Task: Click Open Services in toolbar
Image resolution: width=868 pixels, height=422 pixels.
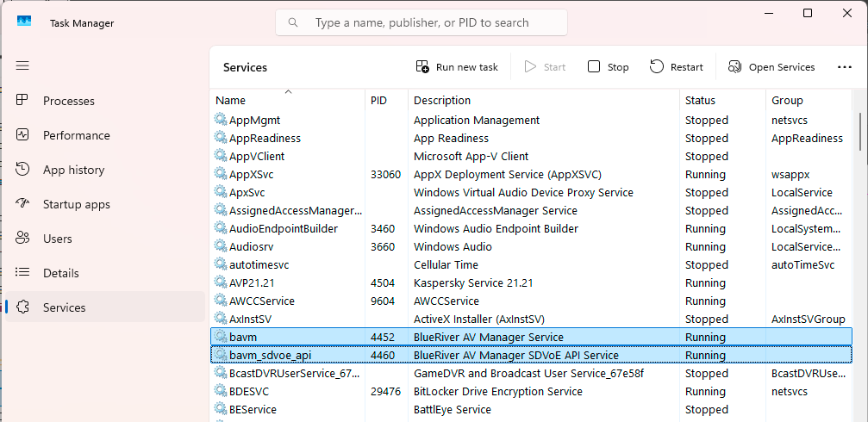Action: tap(771, 67)
